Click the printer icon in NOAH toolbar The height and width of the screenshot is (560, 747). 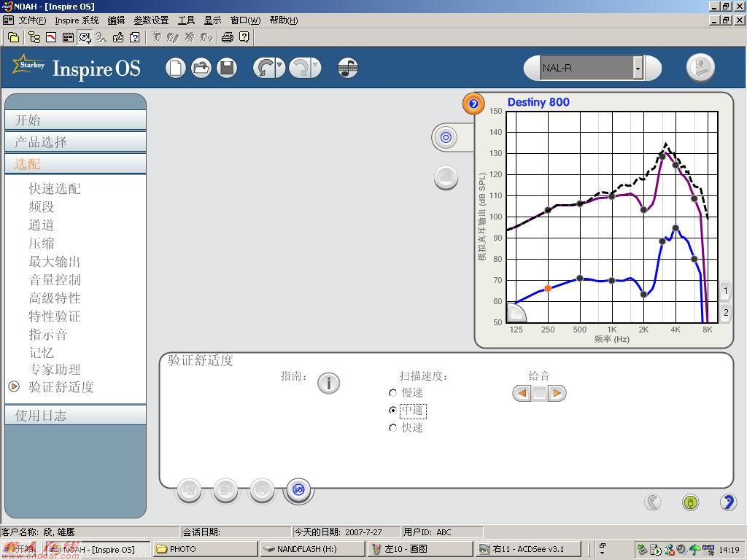click(x=228, y=37)
